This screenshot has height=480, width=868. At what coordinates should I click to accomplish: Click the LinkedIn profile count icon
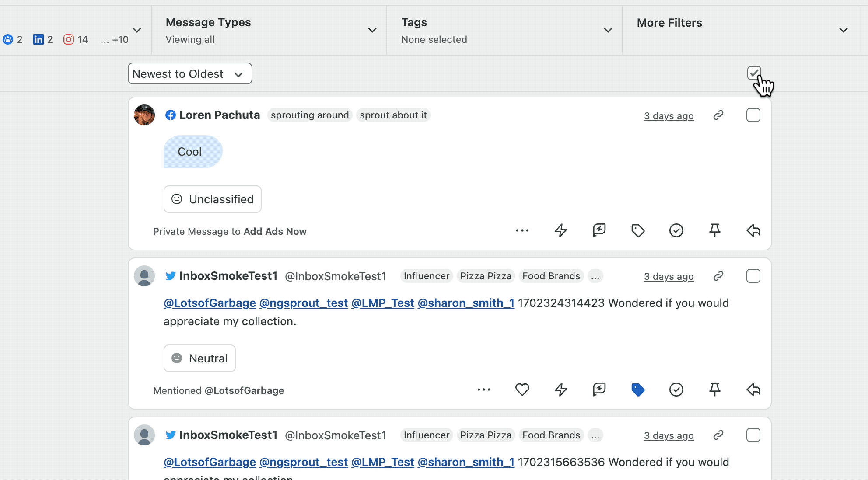pos(38,39)
